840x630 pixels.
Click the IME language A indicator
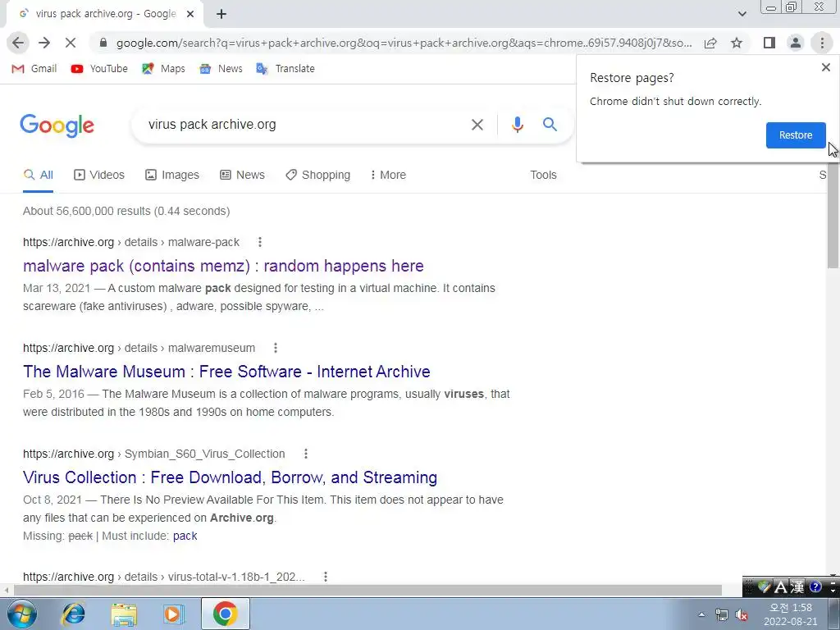(781, 587)
